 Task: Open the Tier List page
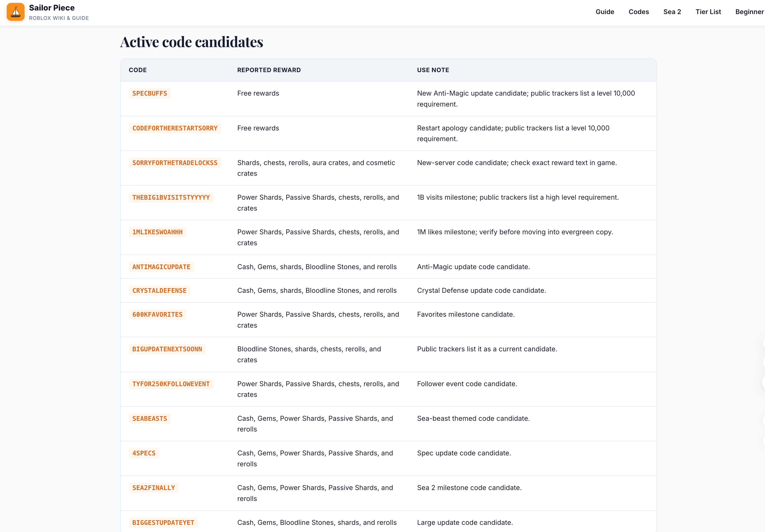coord(708,12)
